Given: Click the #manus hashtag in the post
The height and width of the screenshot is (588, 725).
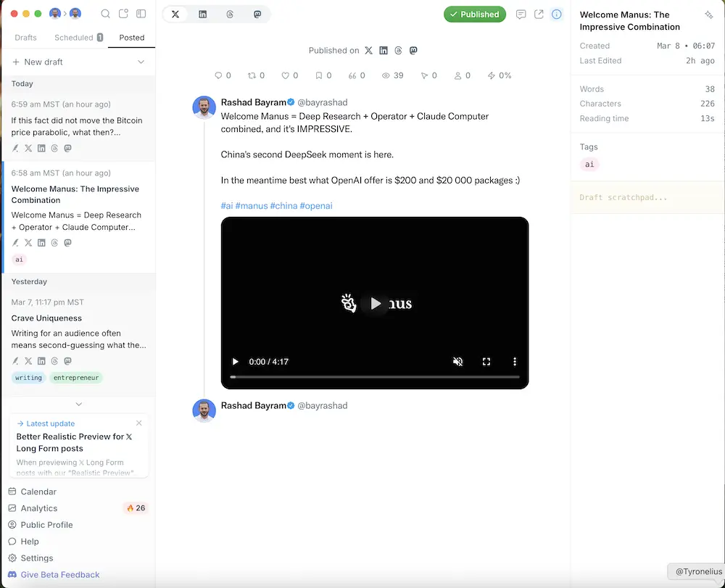Looking at the screenshot, I should (x=252, y=206).
